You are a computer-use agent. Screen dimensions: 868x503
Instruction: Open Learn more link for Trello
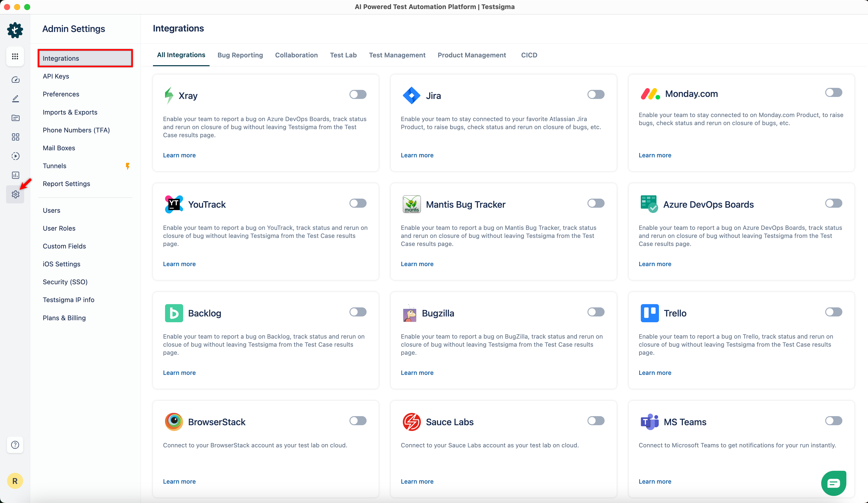(654, 372)
